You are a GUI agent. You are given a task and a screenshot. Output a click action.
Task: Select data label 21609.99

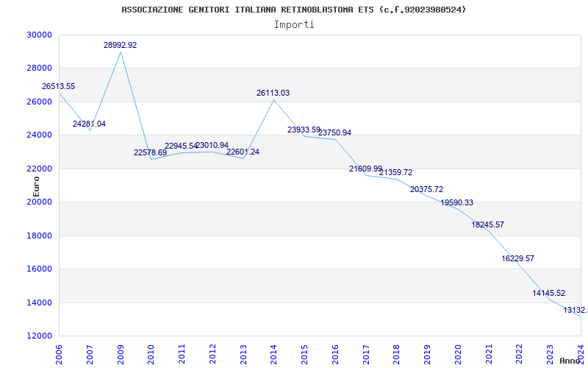(365, 169)
